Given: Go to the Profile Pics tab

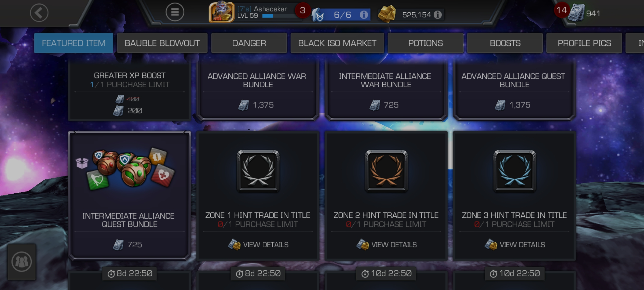Looking at the screenshot, I should click(x=584, y=43).
